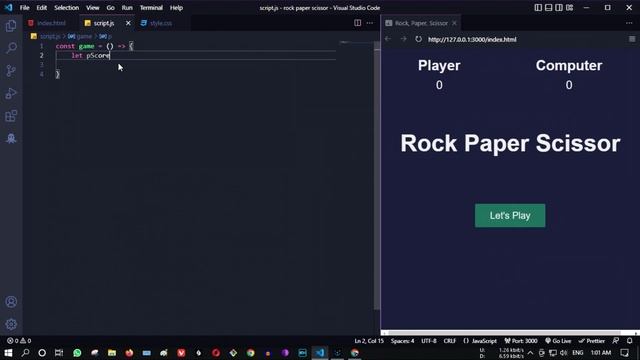Image resolution: width=640 pixels, height=360 pixels.
Task: Open WhatsApp from the taskbar
Action: pyautogui.click(x=77, y=353)
